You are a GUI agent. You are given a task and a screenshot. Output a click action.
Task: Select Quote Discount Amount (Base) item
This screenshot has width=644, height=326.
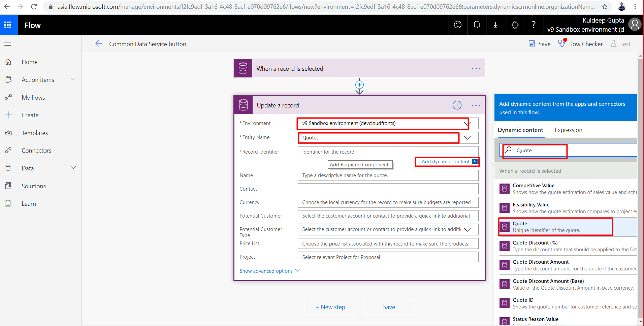[568, 285]
